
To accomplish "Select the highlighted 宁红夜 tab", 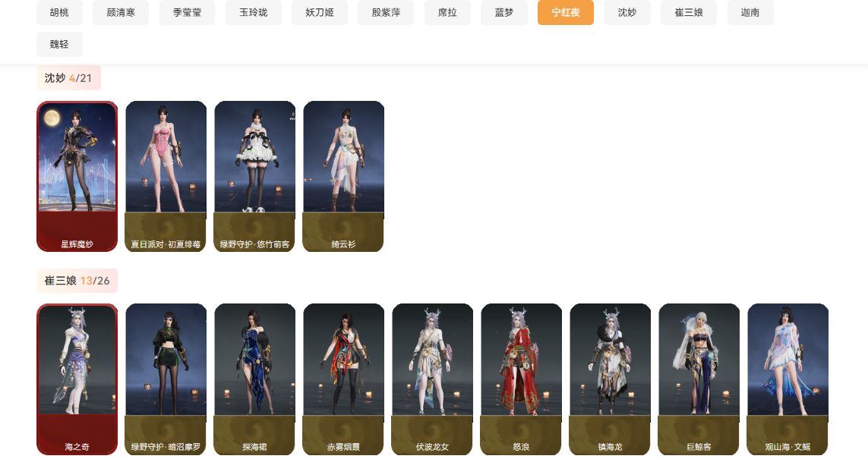I will (x=565, y=12).
